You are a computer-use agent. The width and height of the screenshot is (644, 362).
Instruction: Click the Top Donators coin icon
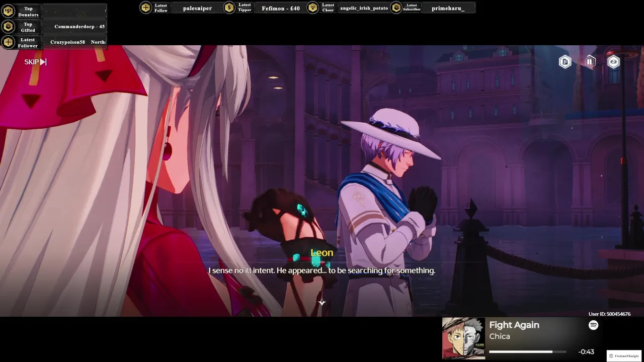(x=8, y=11)
